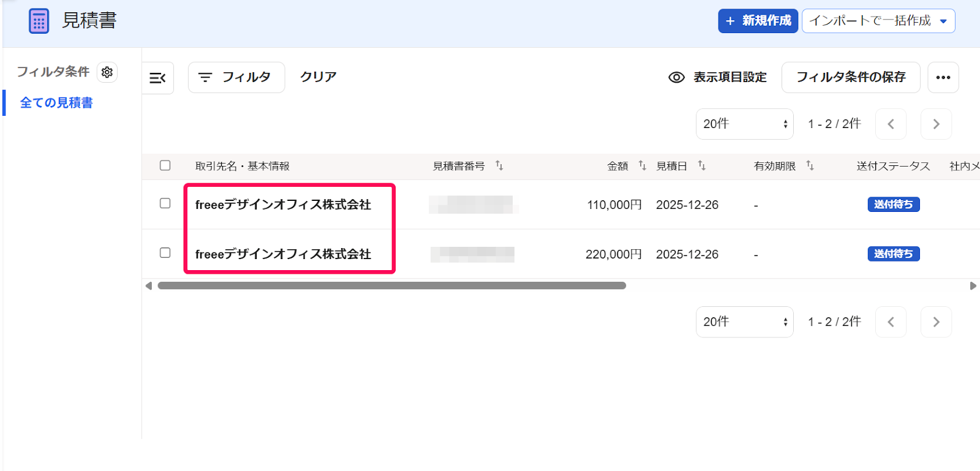
Task: Sort by 見積書番号 column arrows
Action: 499,165
